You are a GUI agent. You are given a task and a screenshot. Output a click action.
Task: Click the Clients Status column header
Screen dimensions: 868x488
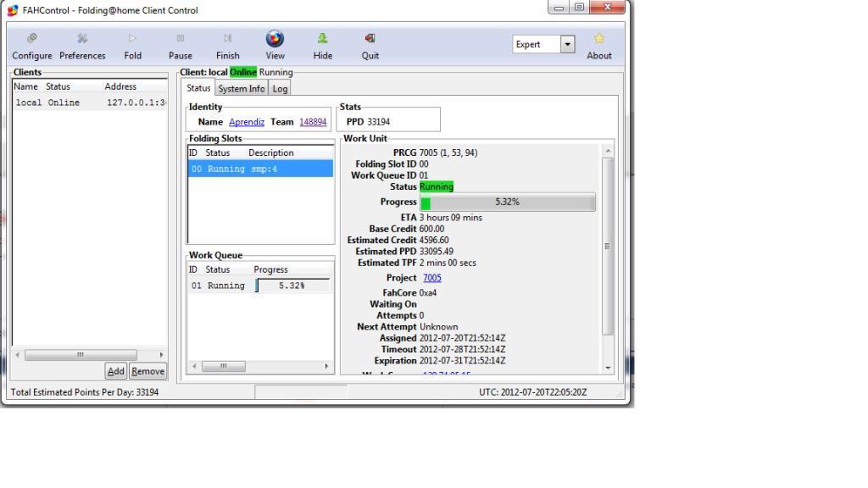(58, 86)
